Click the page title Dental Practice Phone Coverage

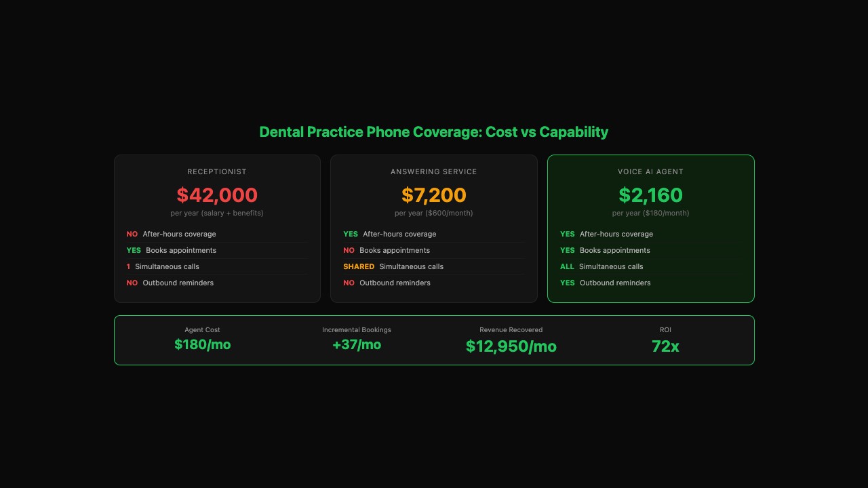434,132
